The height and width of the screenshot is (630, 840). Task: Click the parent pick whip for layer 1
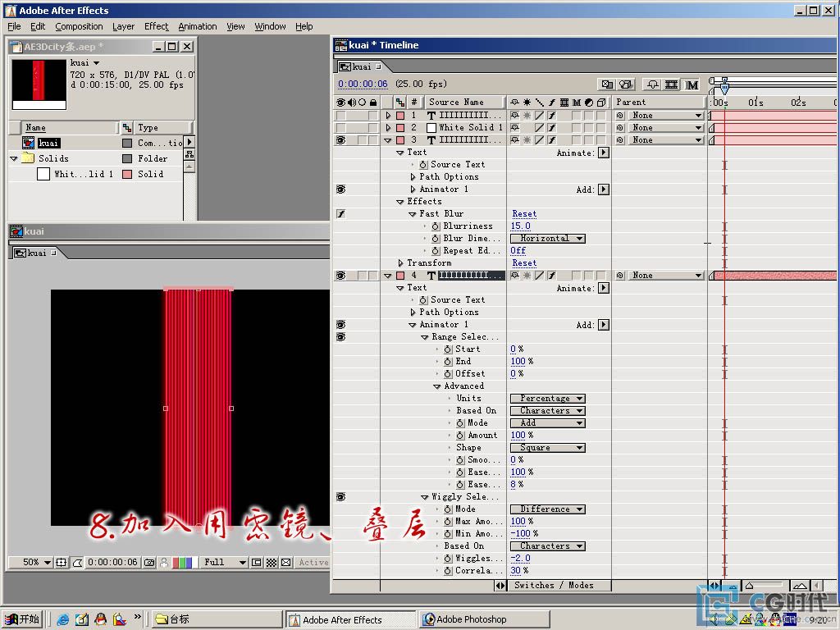620,115
